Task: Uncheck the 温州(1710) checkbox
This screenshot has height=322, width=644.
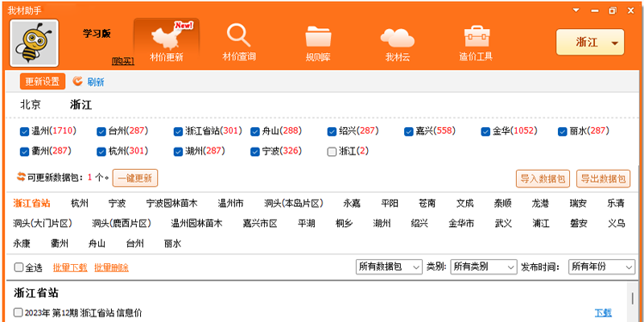Action: pyautogui.click(x=24, y=131)
